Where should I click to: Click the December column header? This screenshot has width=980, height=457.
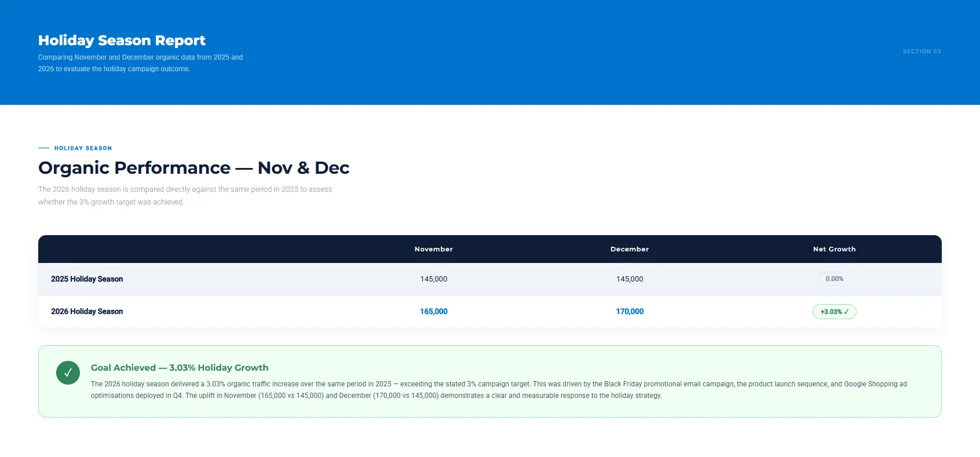(630, 249)
